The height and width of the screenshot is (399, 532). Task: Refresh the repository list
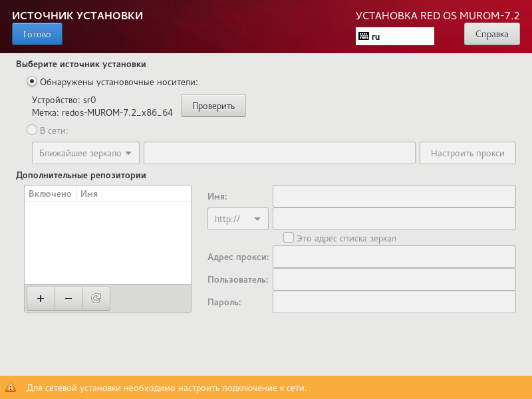pyautogui.click(x=96, y=298)
